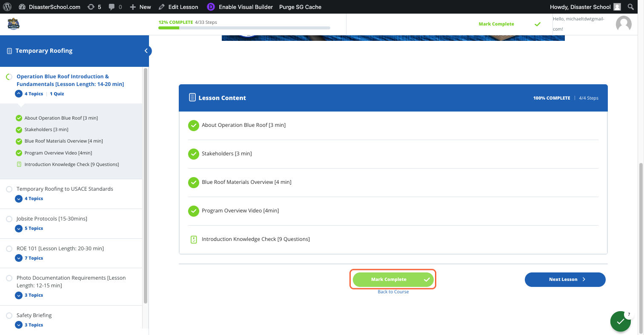Viewport: 644px width, 335px height.
Task: Click sidebar quiz icon for Introduction Knowledge Check
Action: [19, 164]
